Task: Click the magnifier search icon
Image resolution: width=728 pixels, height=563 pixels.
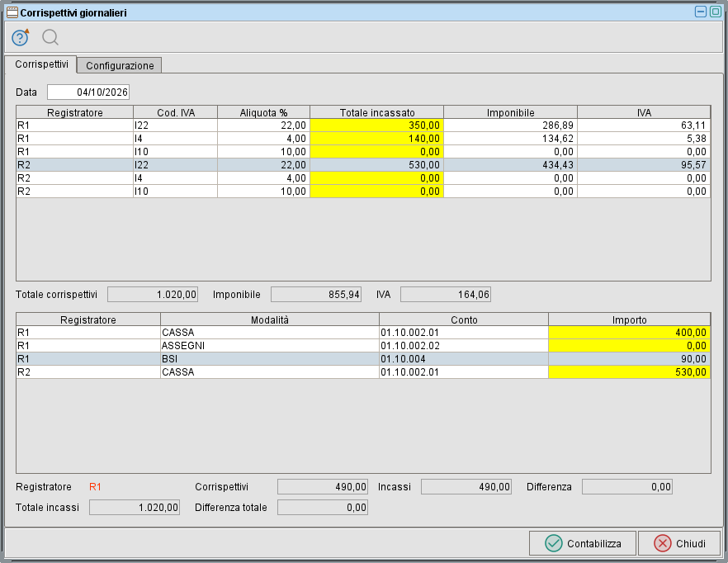Action: [x=50, y=37]
